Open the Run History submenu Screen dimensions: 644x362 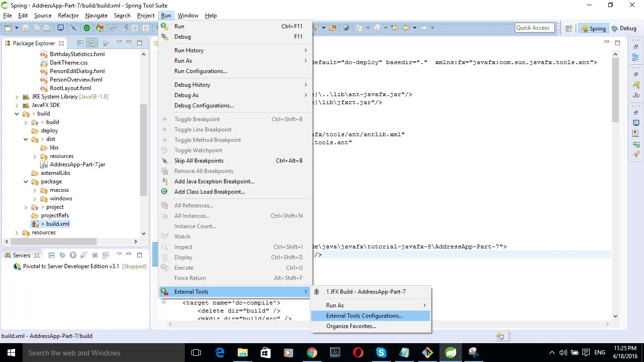click(x=235, y=50)
